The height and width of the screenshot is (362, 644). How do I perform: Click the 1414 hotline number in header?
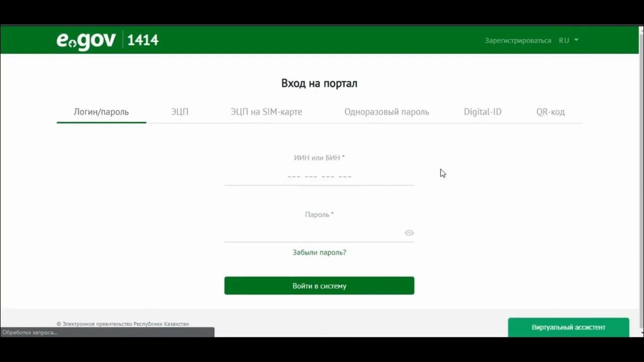pos(143,40)
